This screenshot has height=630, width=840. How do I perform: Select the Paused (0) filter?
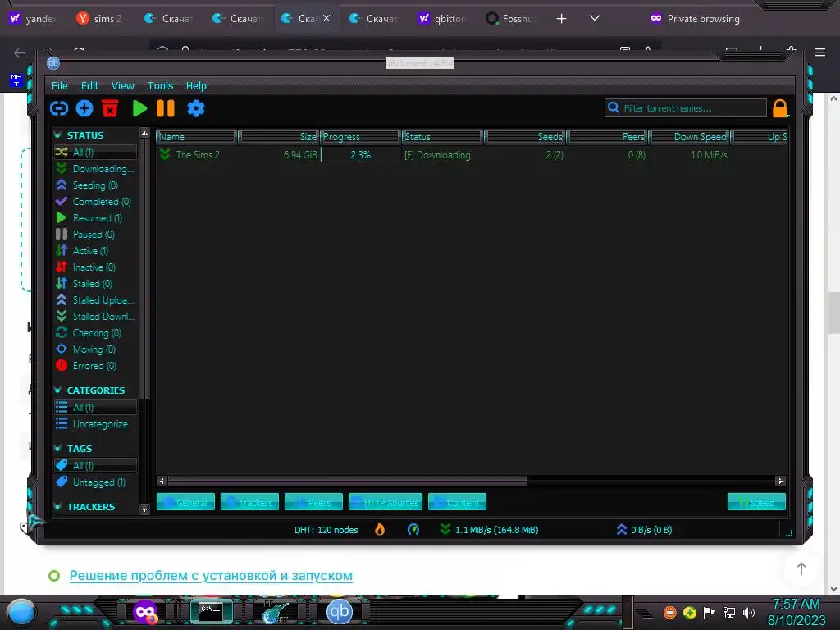tap(95, 235)
